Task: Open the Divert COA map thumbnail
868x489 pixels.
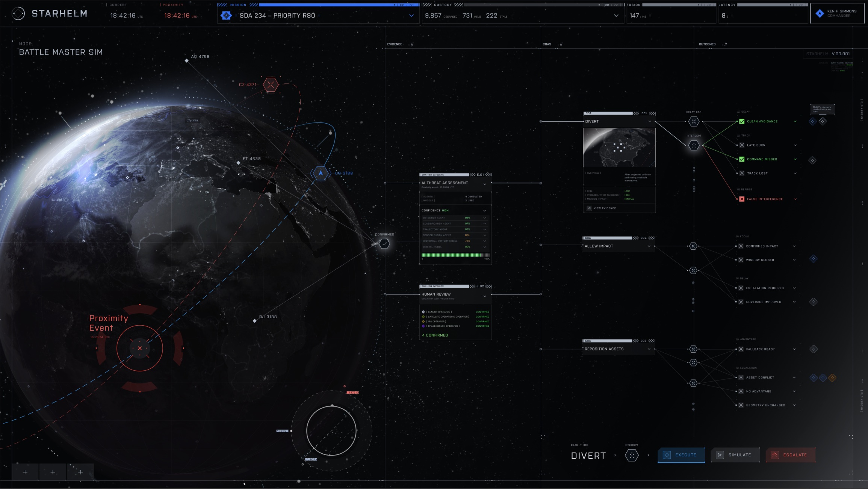Action: [619, 147]
